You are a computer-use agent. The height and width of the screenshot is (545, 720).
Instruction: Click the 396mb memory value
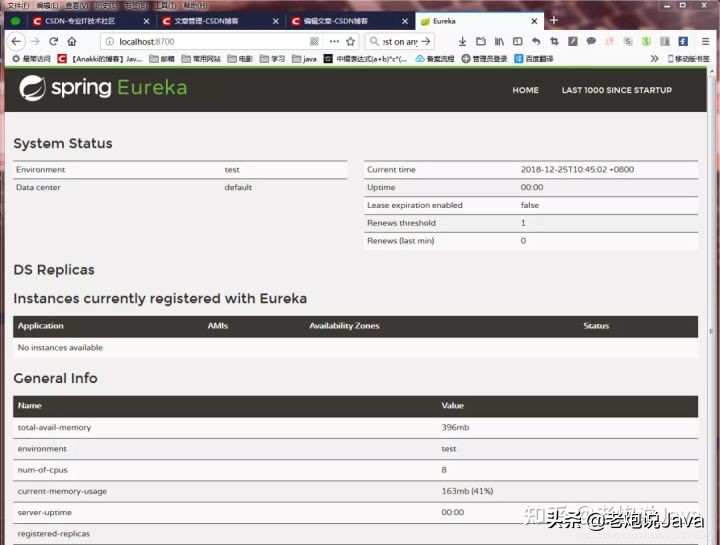(455, 427)
